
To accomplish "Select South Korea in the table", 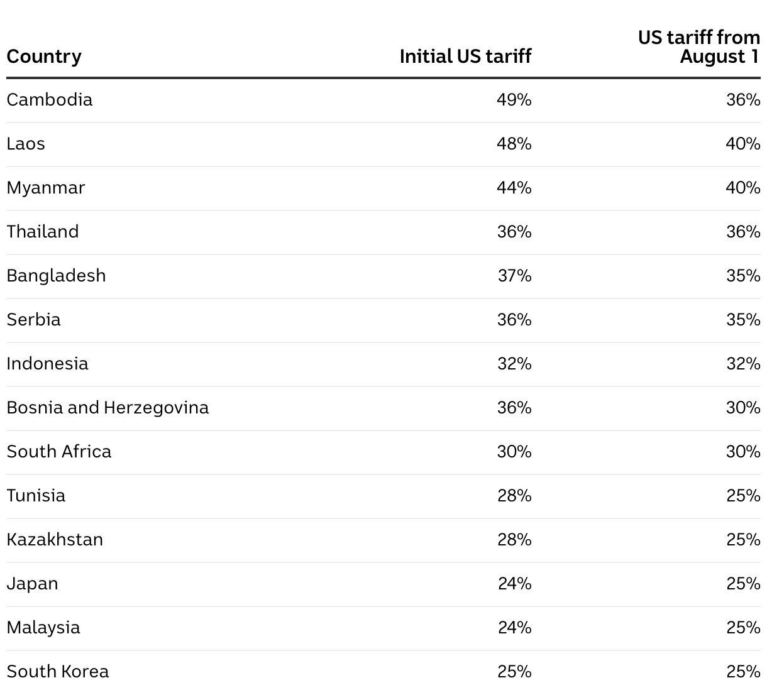I will pyautogui.click(x=58, y=672).
